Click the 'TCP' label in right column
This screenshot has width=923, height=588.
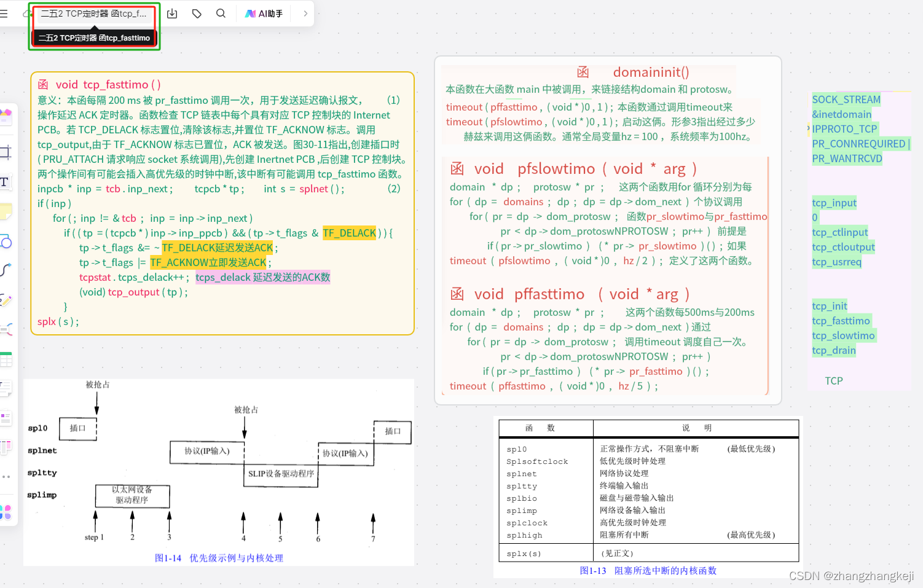[834, 381]
